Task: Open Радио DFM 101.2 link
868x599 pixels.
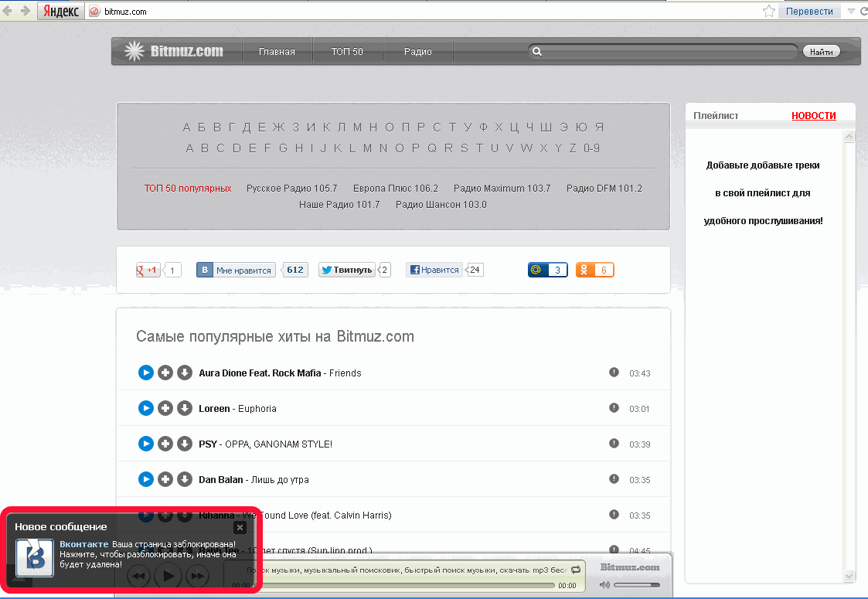Action: [604, 189]
